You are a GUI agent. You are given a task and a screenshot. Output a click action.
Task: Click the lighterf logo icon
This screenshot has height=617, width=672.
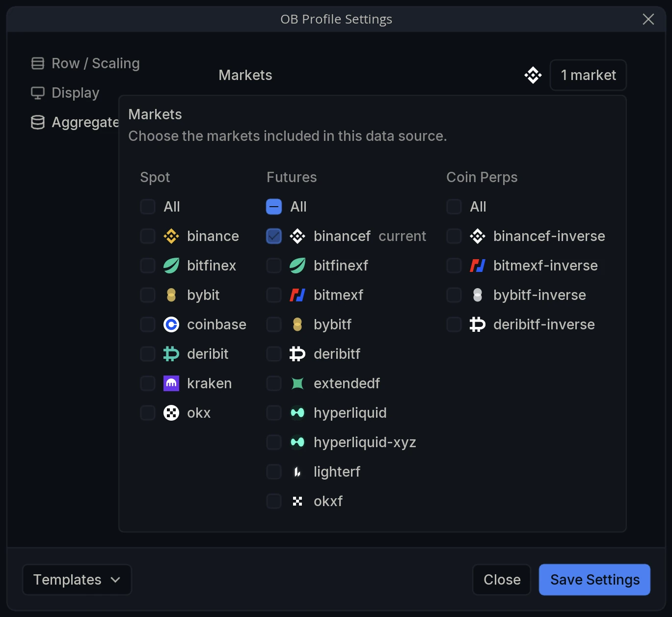pos(297,472)
